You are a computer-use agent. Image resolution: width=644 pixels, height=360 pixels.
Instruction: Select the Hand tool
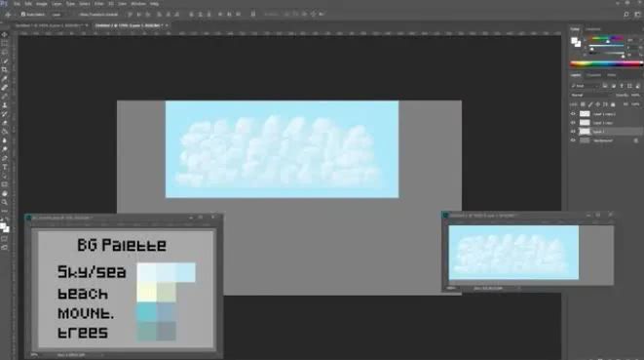coord(5,194)
